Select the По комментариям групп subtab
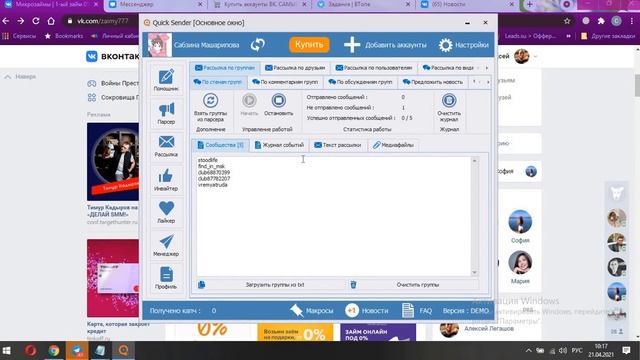640x360 pixels. click(x=285, y=82)
